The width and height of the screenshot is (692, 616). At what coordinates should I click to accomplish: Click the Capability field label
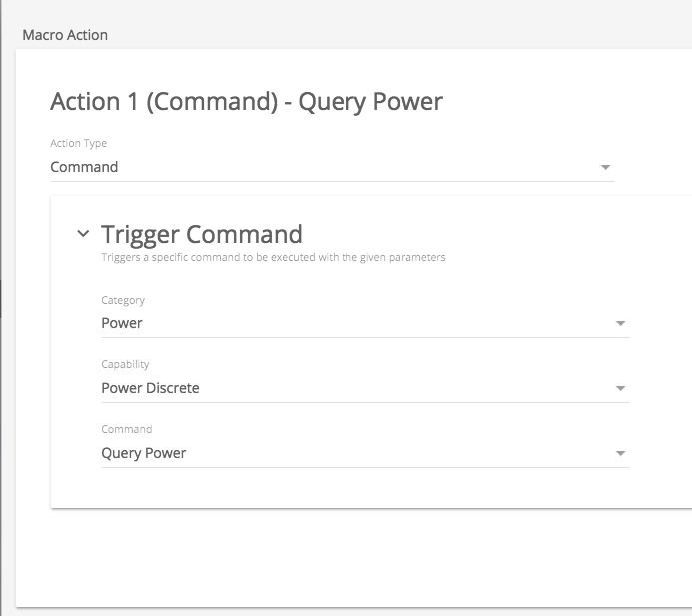[125, 364]
